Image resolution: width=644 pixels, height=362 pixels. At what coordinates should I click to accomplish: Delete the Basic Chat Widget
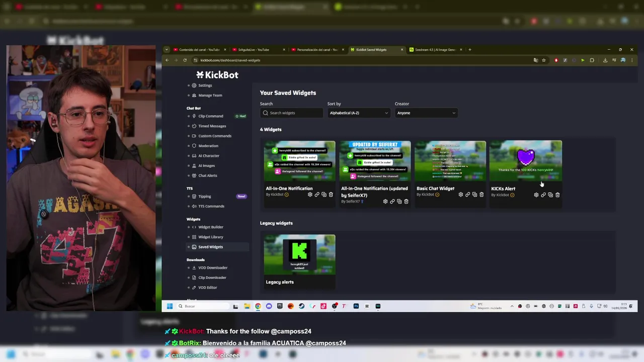[481, 195]
